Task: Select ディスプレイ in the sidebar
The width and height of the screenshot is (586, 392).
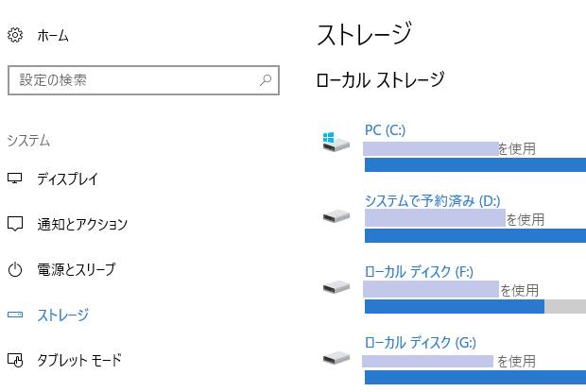Action: click(67, 179)
